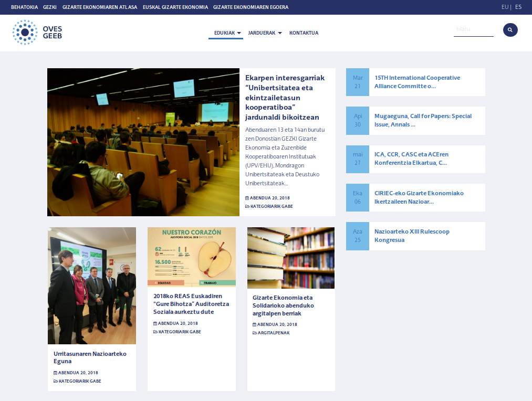532x401 pixels.
Task: Click the mai 27 date badge
Action: [358, 159]
